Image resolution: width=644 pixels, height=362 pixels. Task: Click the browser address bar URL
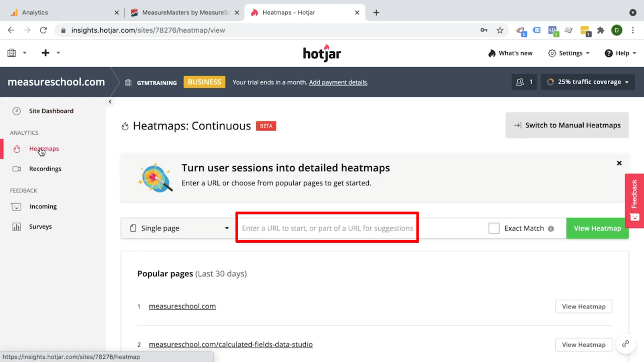point(148,30)
